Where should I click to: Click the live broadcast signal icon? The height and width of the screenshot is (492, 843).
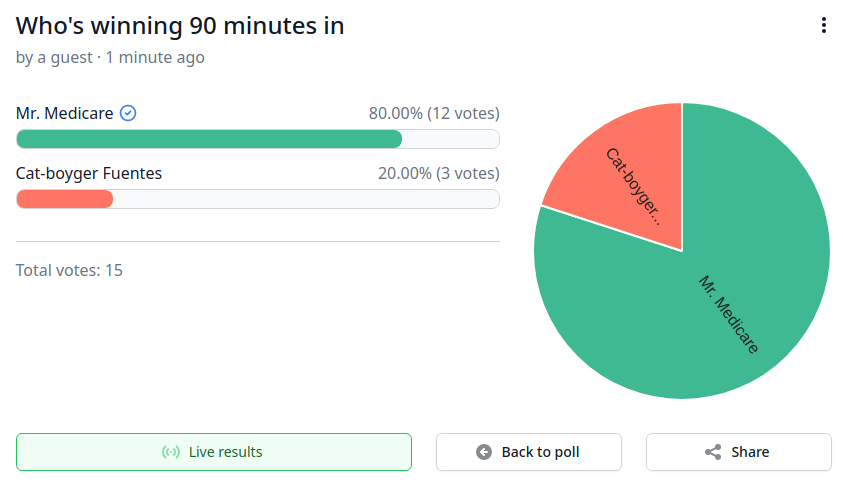tap(171, 452)
